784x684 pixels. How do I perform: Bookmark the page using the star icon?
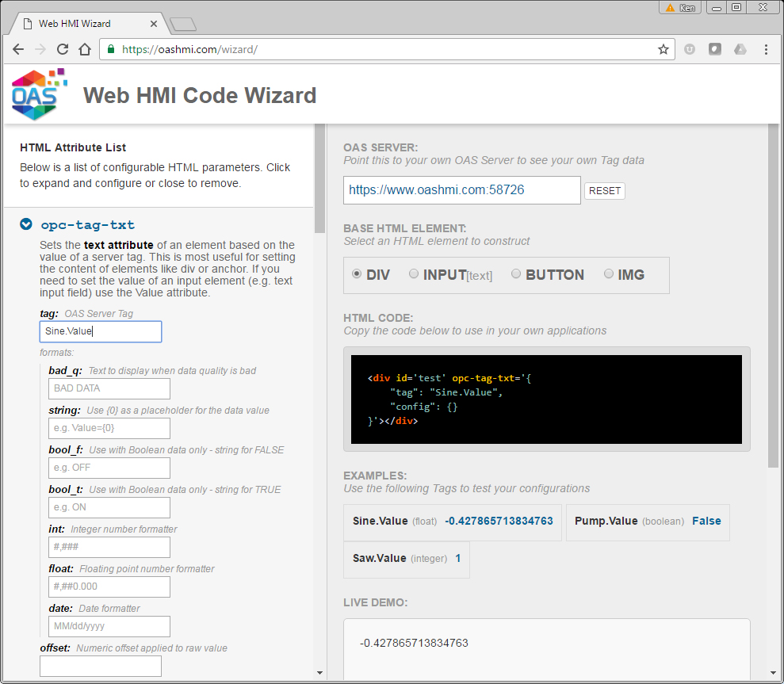(664, 49)
